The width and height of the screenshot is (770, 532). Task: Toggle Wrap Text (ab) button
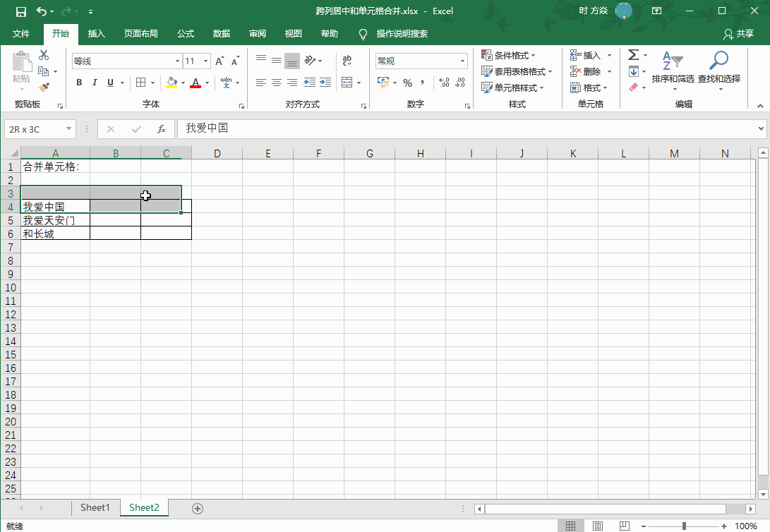click(x=347, y=61)
